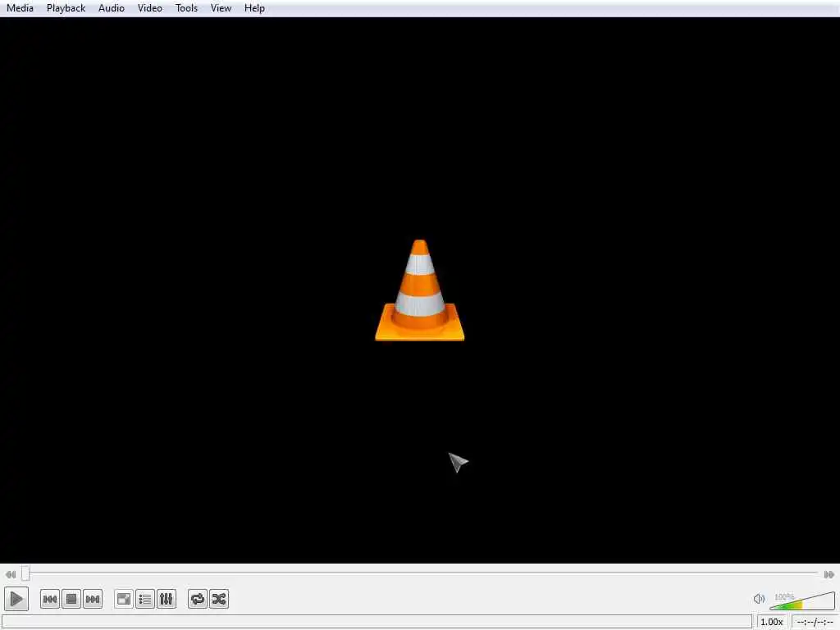
Task: Start playback with the Play button
Action: [x=16, y=598]
